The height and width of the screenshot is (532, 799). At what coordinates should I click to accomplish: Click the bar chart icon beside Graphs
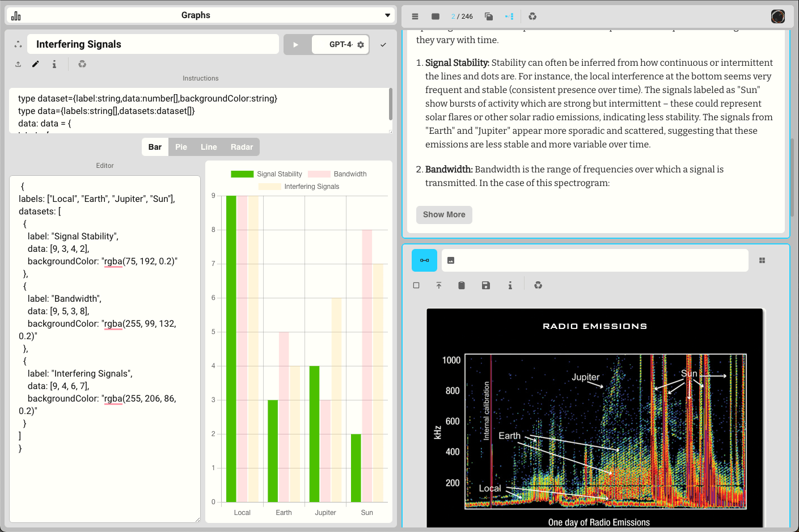(16, 16)
